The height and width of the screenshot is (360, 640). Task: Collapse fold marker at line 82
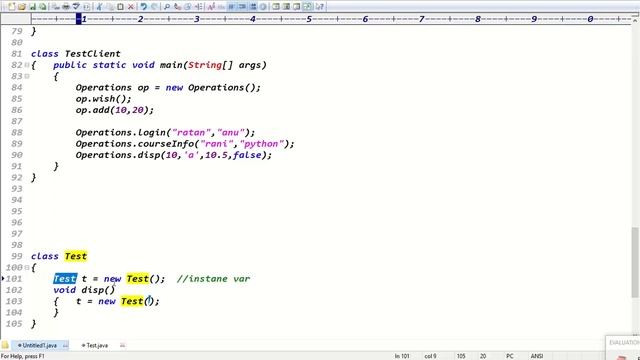[x=27, y=65]
